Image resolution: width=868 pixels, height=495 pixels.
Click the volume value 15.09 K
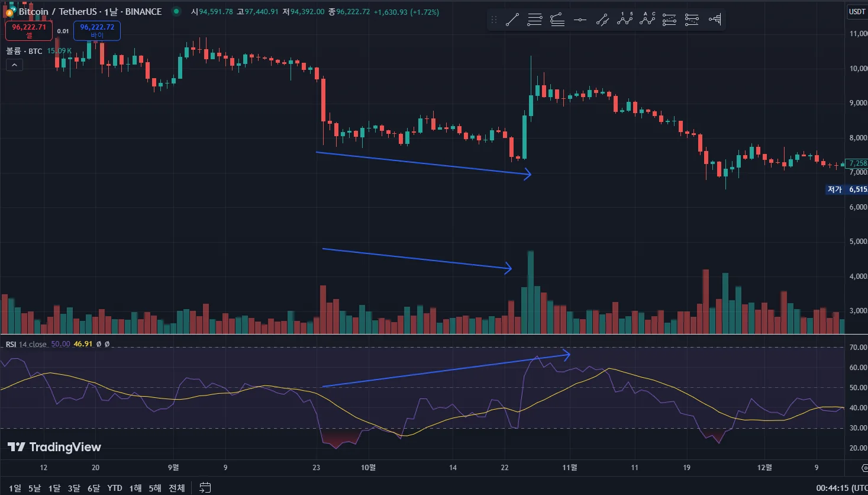[x=59, y=52]
